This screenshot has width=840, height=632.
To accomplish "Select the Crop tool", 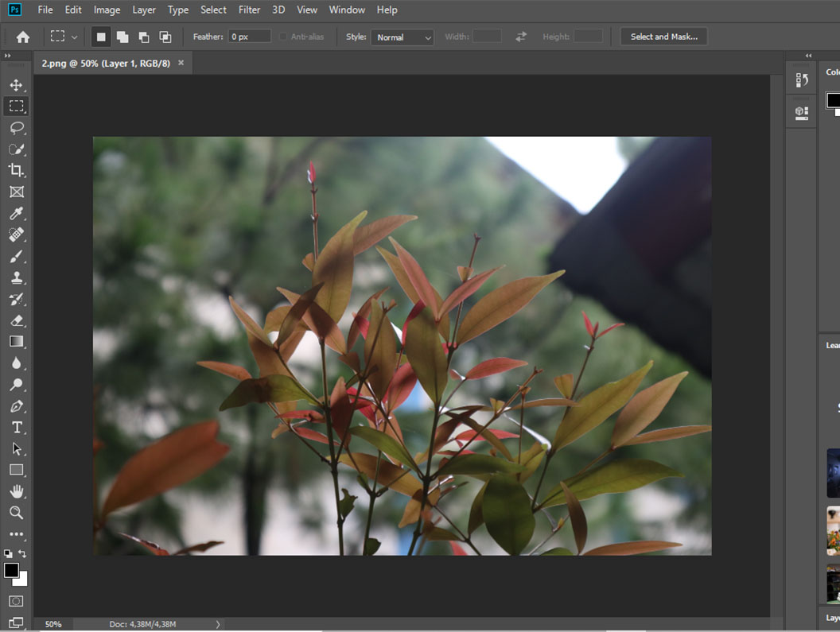I will coord(16,170).
